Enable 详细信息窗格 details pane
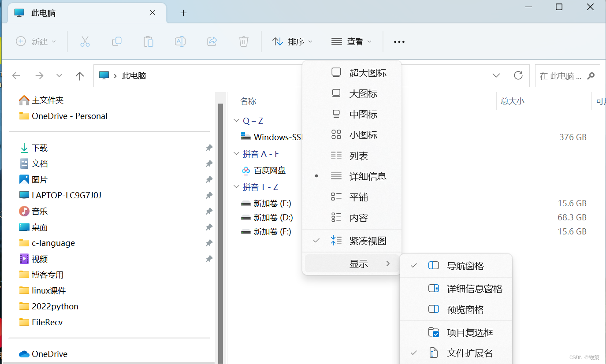The width and height of the screenshot is (606, 364). (x=456, y=289)
